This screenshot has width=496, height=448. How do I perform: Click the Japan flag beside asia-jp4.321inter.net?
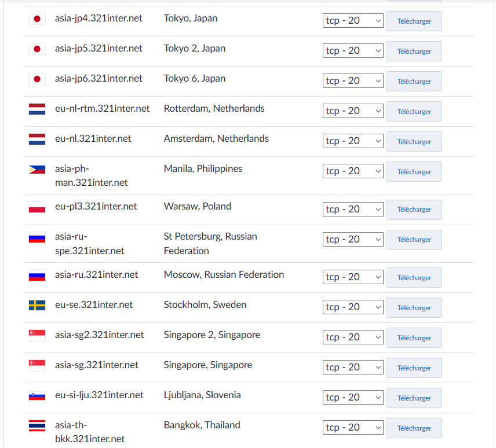coord(37,19)
